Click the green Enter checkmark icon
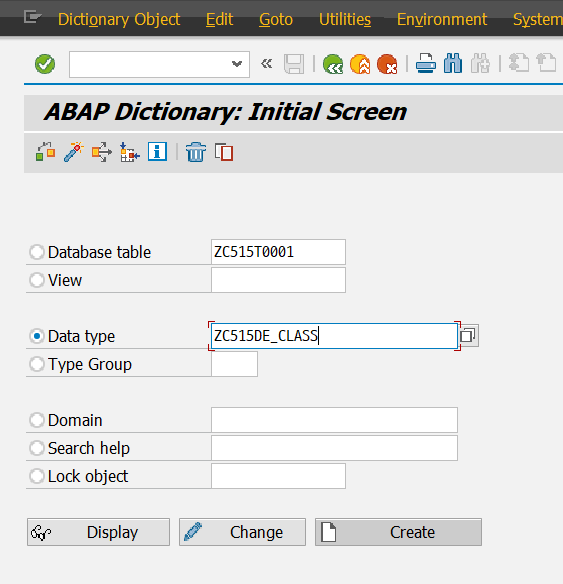 (45, 64)
